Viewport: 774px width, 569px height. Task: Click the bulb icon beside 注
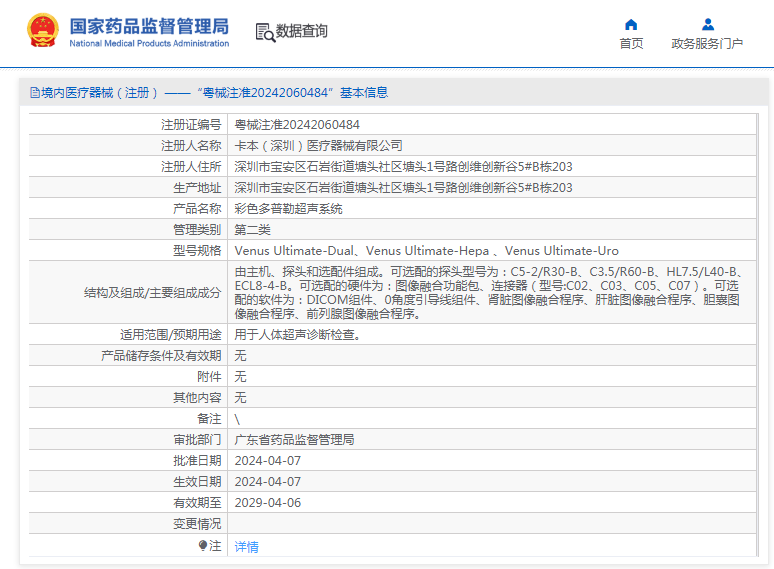[202, 545]
